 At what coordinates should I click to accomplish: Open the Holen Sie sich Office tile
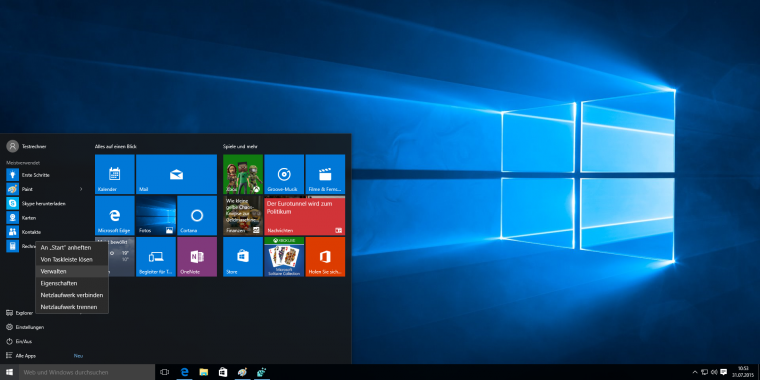point(325,257)
